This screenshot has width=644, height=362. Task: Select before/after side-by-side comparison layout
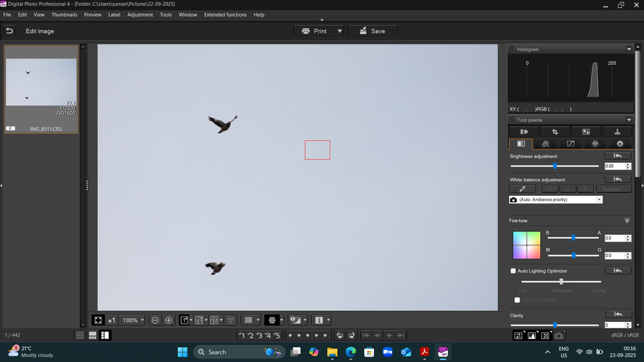199,320
